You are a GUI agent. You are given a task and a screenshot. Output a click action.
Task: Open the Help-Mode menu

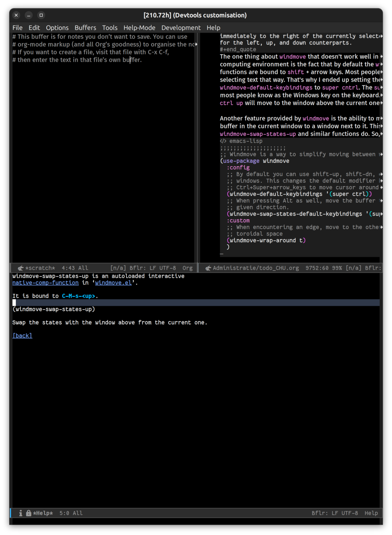(139, 28)
